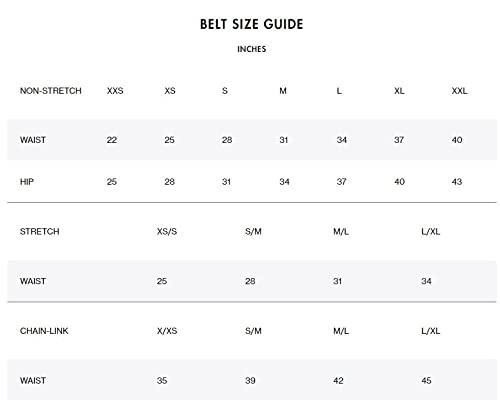Click chain-link M/L size header
The height and width of the screenshot is (400, 500).
341,331
